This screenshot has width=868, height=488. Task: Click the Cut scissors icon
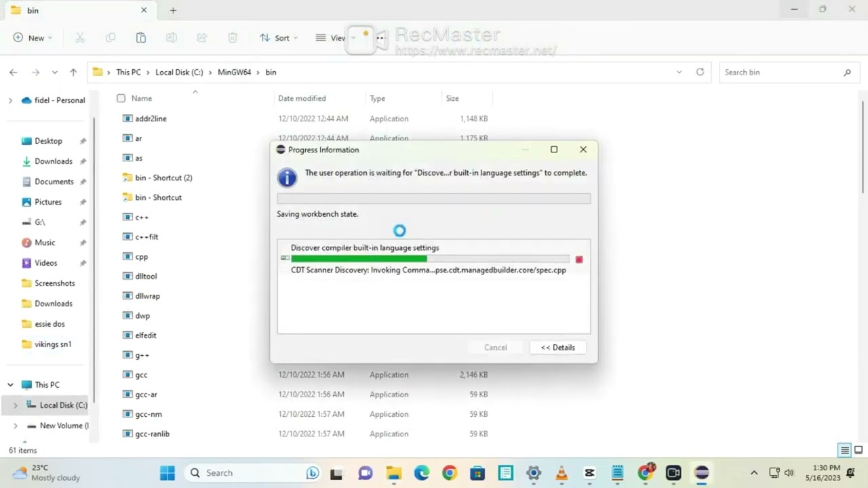pyautogui.click(x=80, y=38)
